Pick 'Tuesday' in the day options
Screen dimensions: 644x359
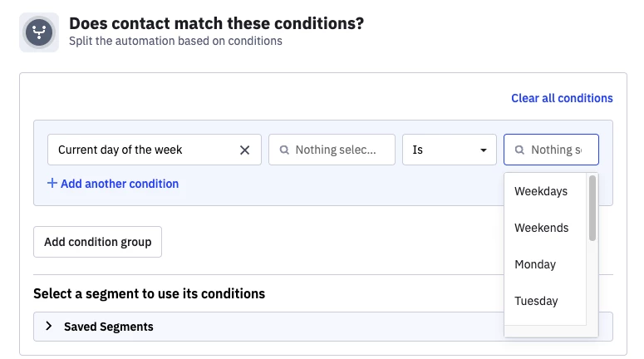(x=536, y=301)
